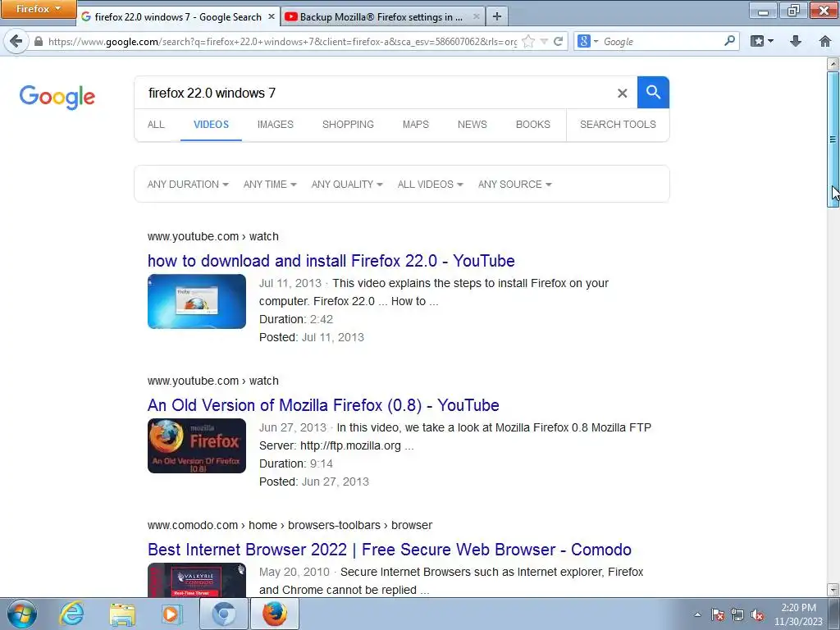Close the Backup Mozilla Firefox settings tab
This screenshot has width=840, height=630.
[x=477, y=16]
